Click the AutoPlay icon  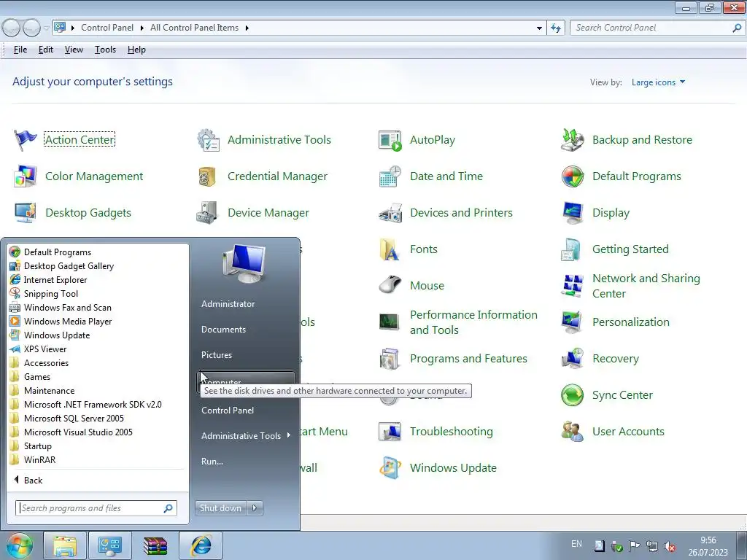click(390, 140)
